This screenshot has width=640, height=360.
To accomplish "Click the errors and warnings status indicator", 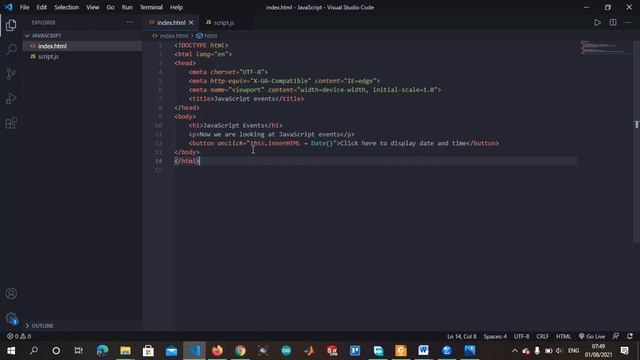I will tap(19, 336).
